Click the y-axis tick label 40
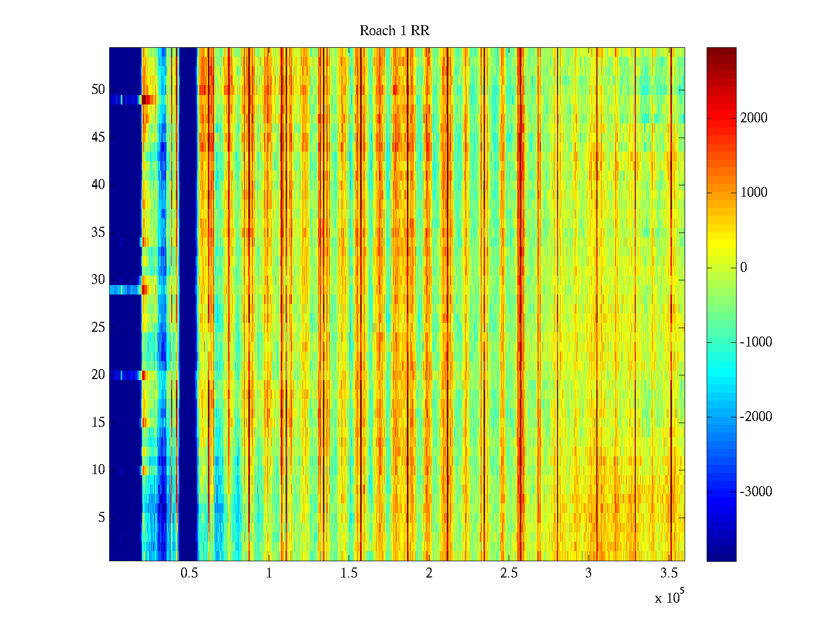840x630 pixels. point(98,185)
